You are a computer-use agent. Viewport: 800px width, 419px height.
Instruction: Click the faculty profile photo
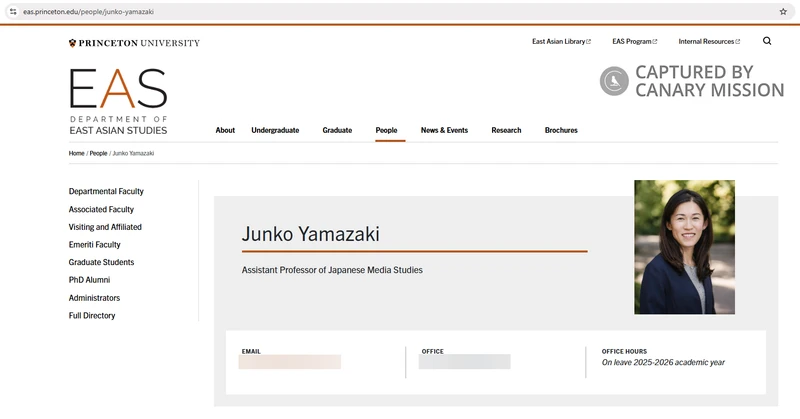pyautogui.click(x=684, y=247)
